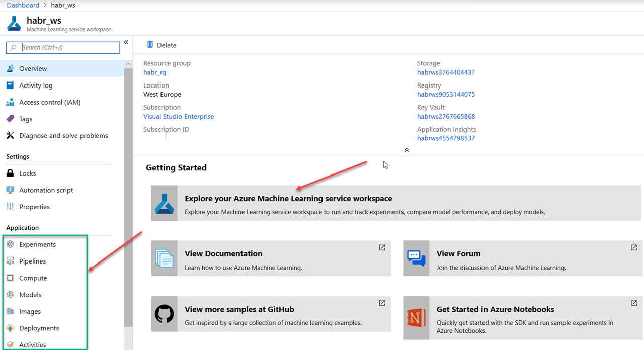The width and height of the screenshot is (644, 350).
Task: Open Compute from the Application sidebar
Action: [x=10, y=278]
